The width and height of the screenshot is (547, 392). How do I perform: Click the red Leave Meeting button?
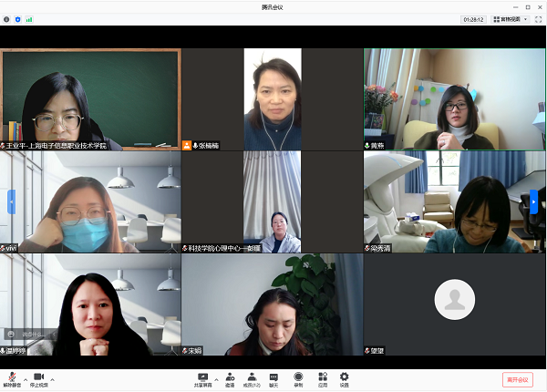coord(517,379)
